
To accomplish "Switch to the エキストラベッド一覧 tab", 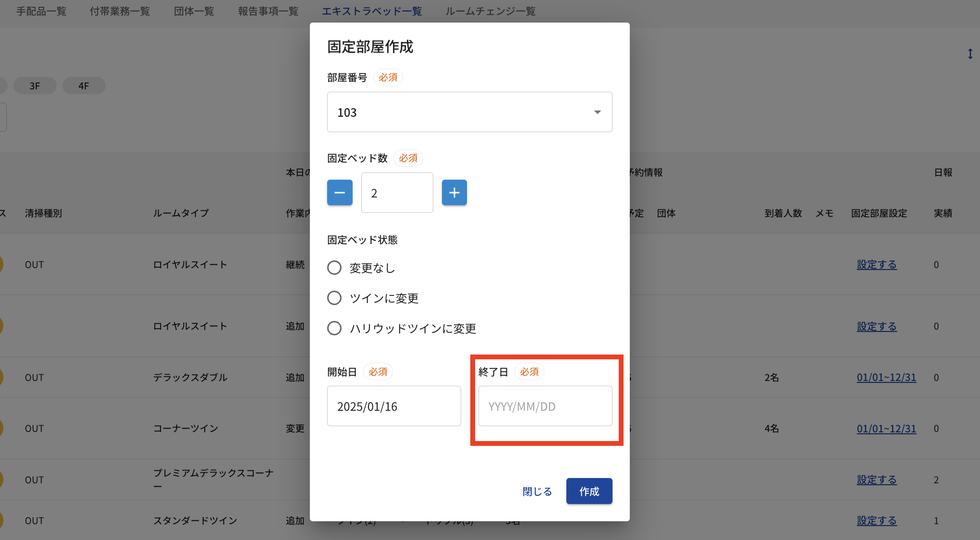I will pos(371,11).
